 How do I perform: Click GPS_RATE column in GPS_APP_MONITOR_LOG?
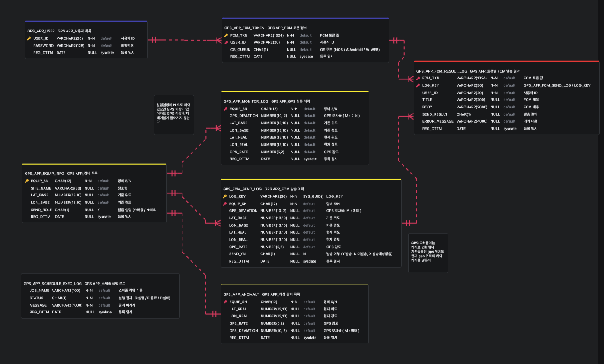pyautogui.click(x=239, y=152)
